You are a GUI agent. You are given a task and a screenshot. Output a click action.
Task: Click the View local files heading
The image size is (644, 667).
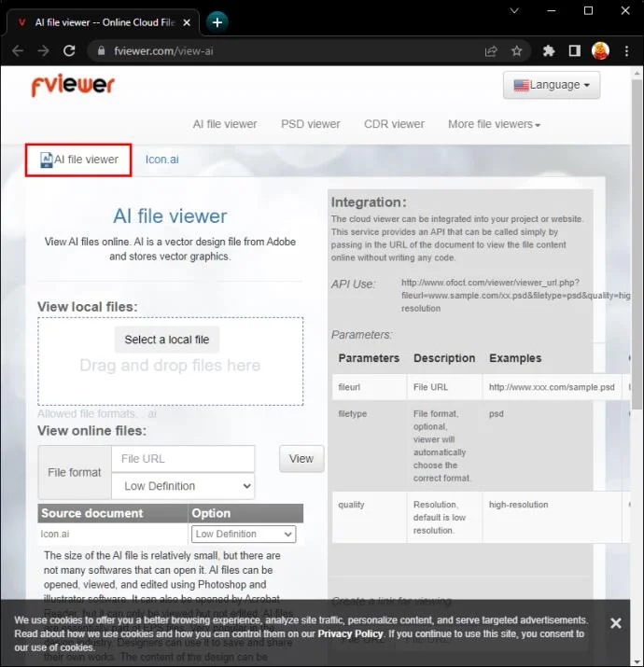(x=88, y=307)
